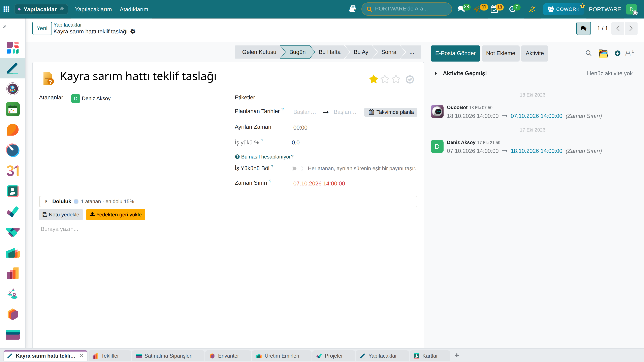Open the Atadıklarım menu
The height and width of the screenshot is (362, 644).
point(134,9)
